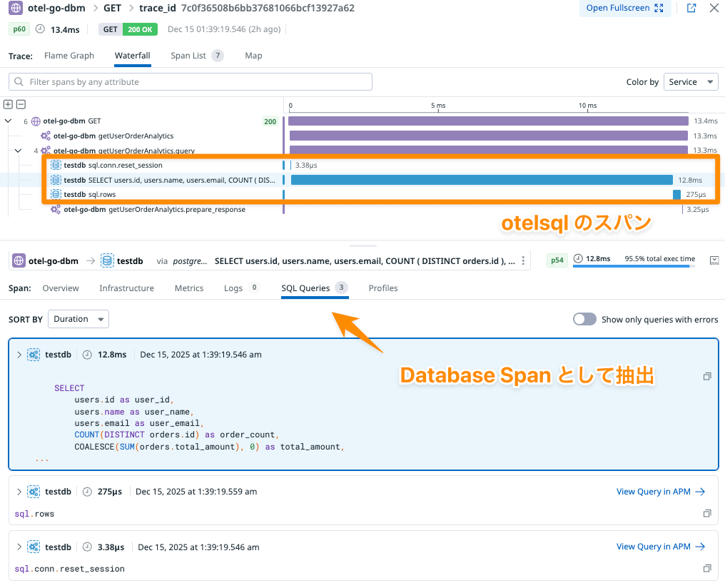Collapse the otel-go-dbm GET root span
The height and width of the screenshot is (588, 725).
click(x=8, y=121)
